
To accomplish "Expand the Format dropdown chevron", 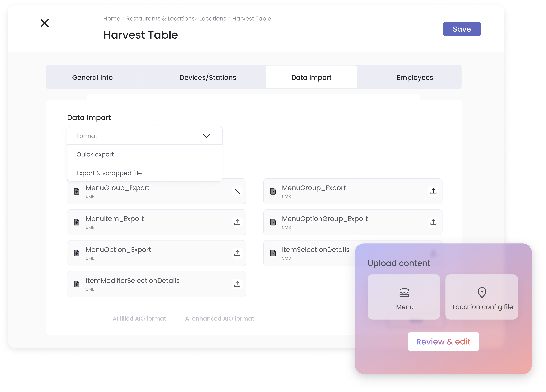I will click(x=206, y=136).
